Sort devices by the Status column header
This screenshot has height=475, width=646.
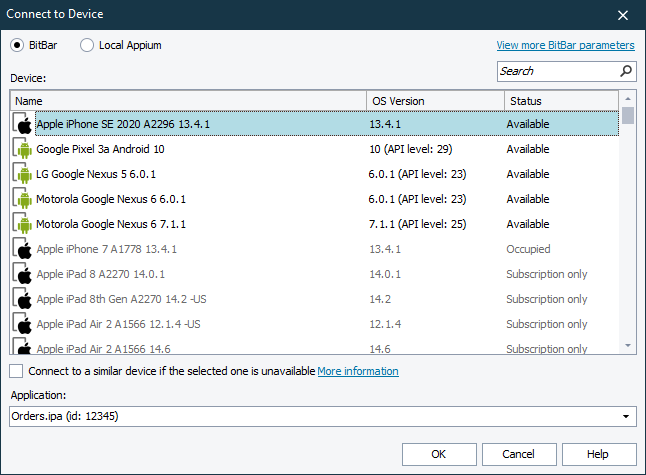pos(560,101)
